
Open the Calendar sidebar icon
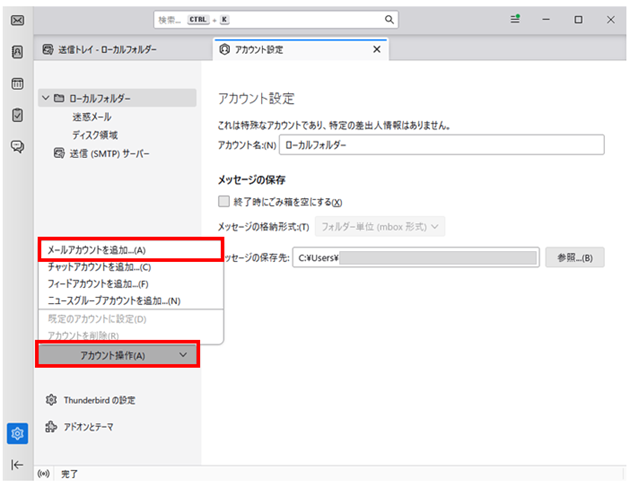pos(17,84)
